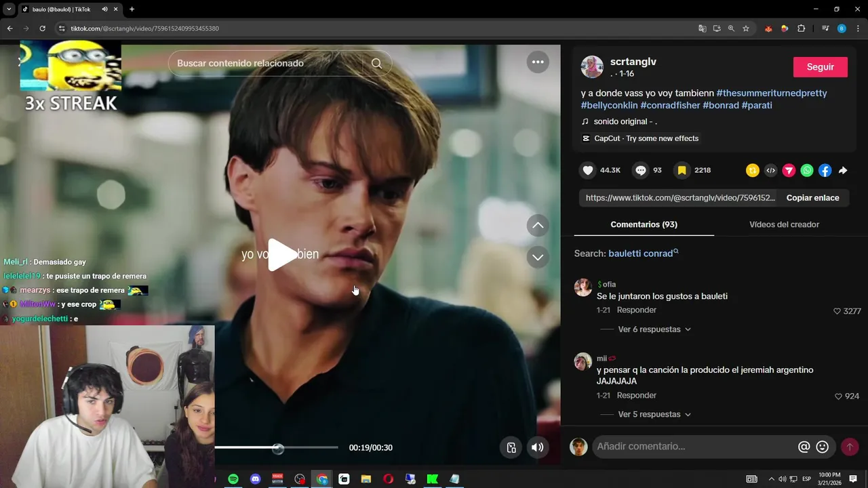Click the magnifier in the related content search
The width and height of the screenshot is (868, 488).
click(x=376, y=63)
